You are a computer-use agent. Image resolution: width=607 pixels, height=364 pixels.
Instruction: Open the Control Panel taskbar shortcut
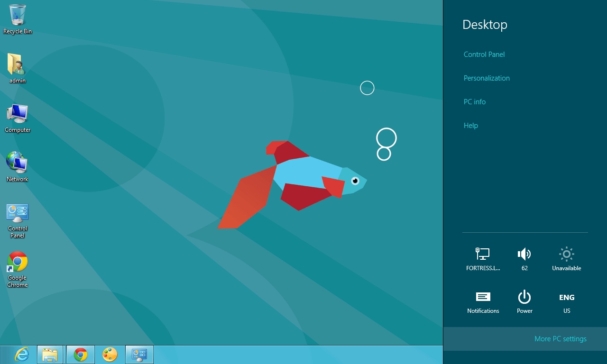click(x=139, y=354)
